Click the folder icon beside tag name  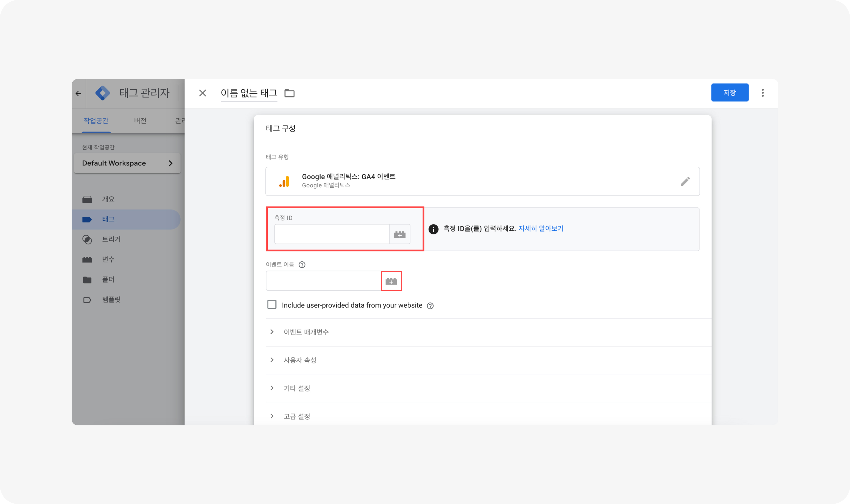pos(289,93)
